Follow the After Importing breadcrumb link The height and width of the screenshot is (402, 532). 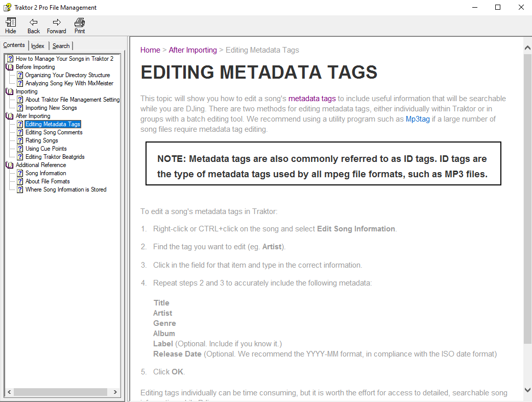(x=192, y=50)
